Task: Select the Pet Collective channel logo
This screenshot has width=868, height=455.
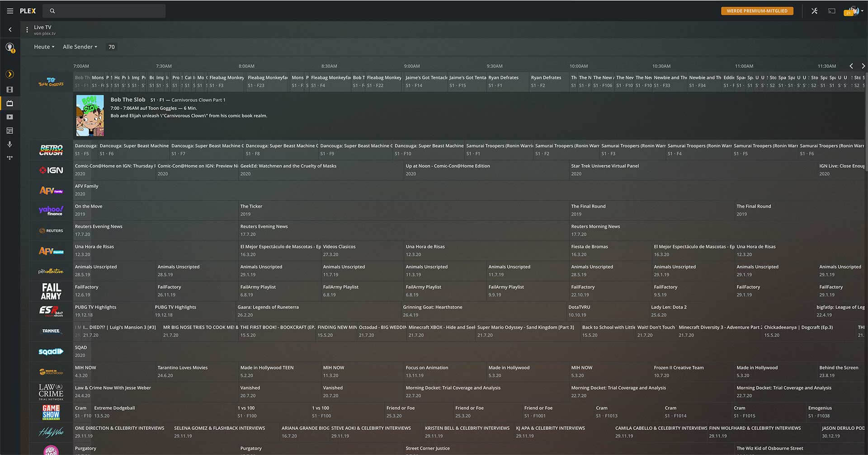Action: [51, 271]
